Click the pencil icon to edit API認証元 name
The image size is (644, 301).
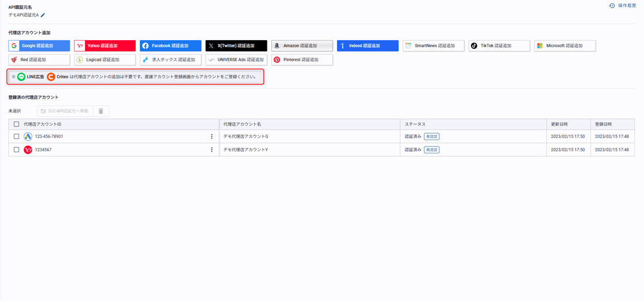coord(43,15)
